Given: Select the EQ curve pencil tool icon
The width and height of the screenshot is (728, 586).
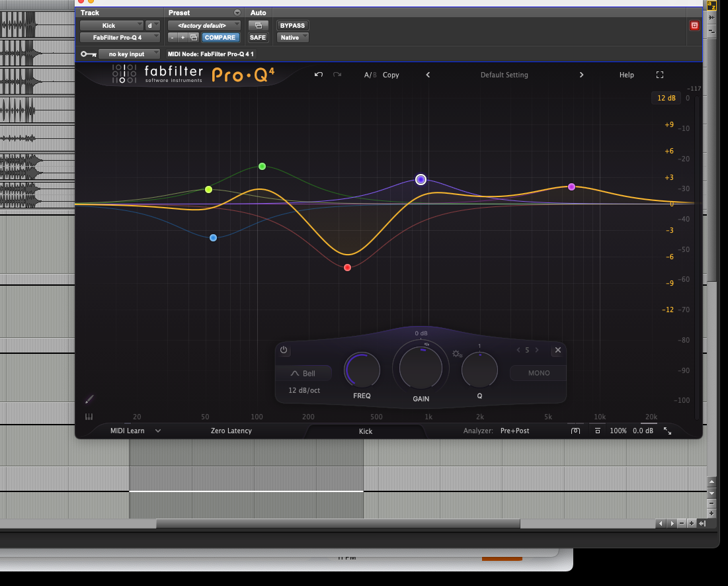Looking at the screenshot, I should [x=89, y=399].
